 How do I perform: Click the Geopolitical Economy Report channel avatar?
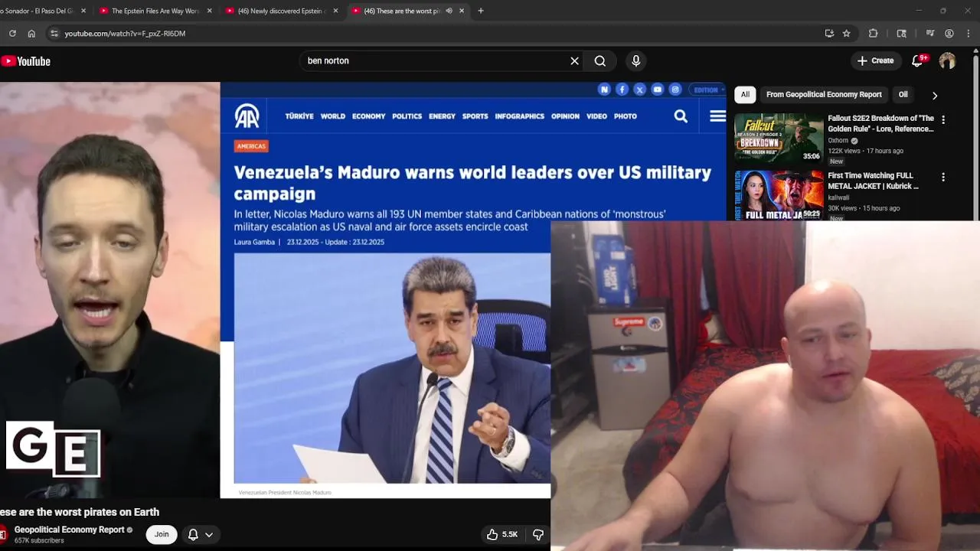(2, 533)
